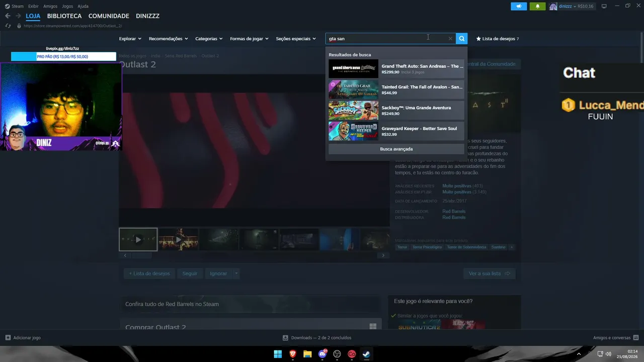Screen dimensions: 644x362
Task: Switch to the BIBLIOTECA tab
Action: tap(64, 16)
